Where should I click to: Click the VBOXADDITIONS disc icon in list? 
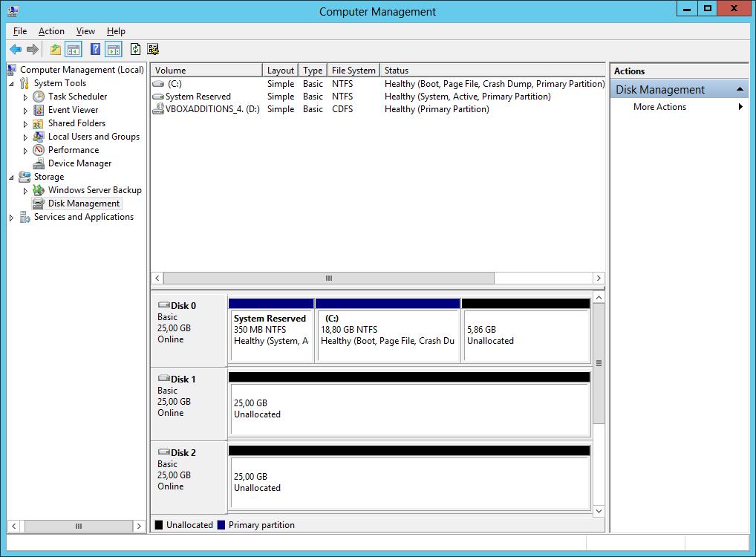[158, 109]
